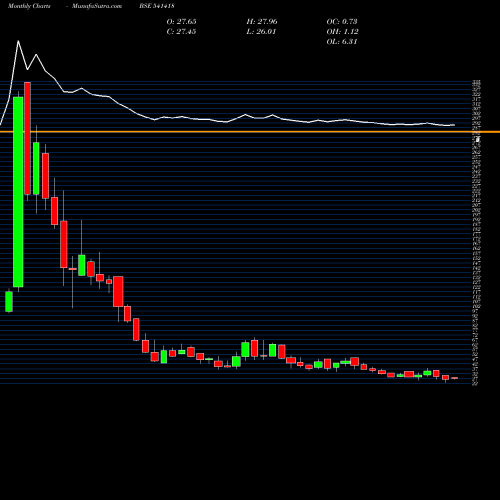Select the close value C: 27.45
Viewport: 500px width, 500px height.
(x=181, y=31)
